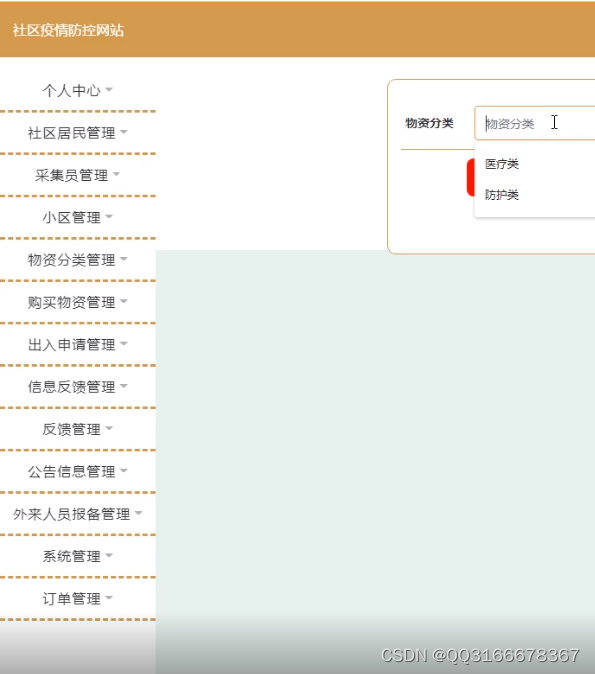Focus the 物资分类 input field
The height and width of the screenshot is (674, 595).
(535, 123)
